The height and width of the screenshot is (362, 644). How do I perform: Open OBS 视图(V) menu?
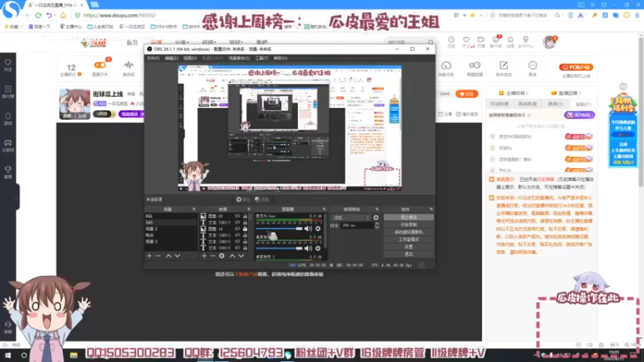190,58
